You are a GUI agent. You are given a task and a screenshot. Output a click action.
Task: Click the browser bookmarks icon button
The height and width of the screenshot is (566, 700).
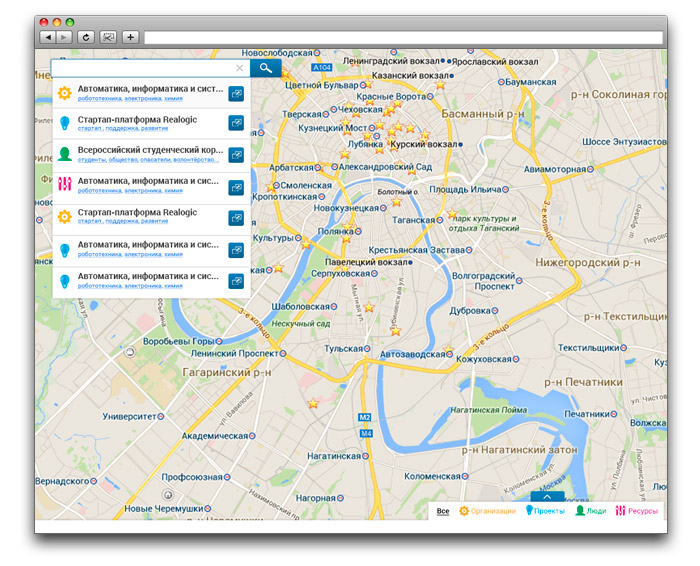point(107,37)
